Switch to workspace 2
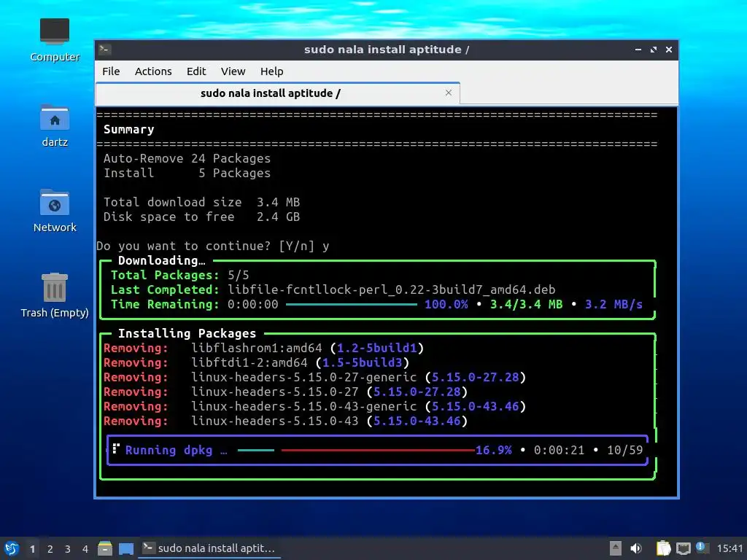 (50, 549)
